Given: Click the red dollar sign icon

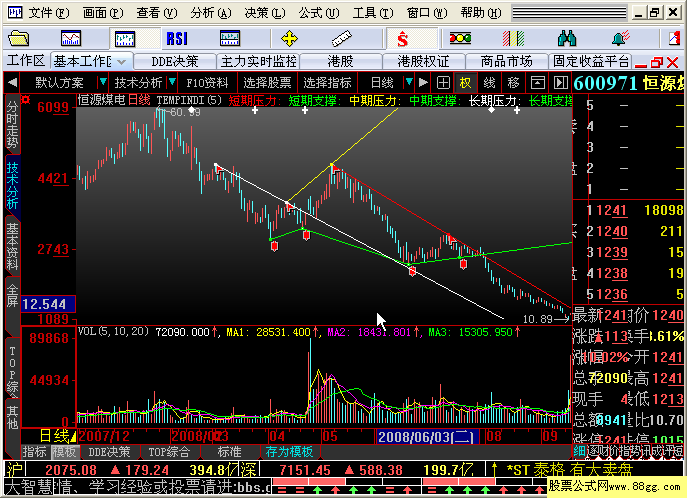Looking at the screenshot, I should [403, 39].
